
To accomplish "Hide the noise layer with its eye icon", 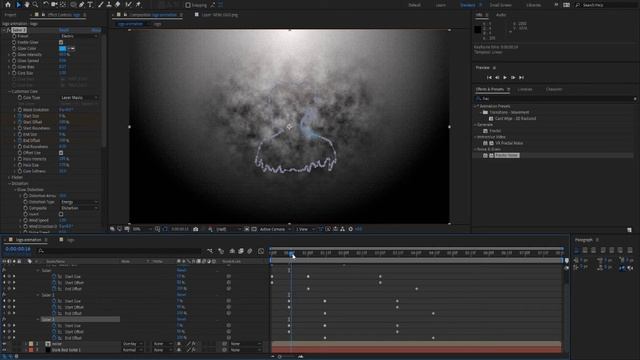I will click(x=4, y=344).
